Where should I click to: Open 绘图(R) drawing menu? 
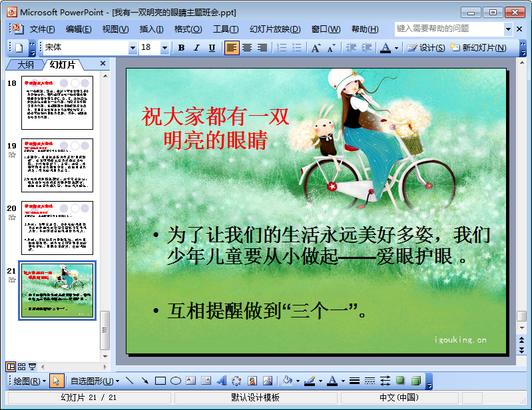(x=29, y=381)
